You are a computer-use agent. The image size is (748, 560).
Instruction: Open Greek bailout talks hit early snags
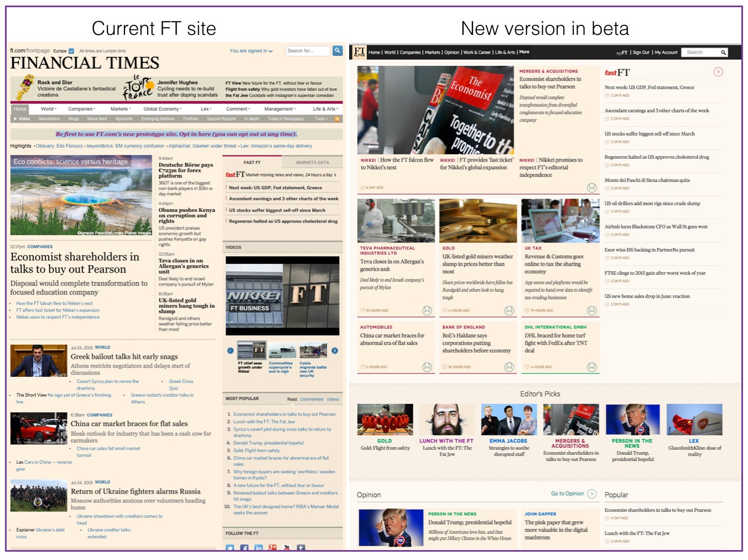click(124, 357)
